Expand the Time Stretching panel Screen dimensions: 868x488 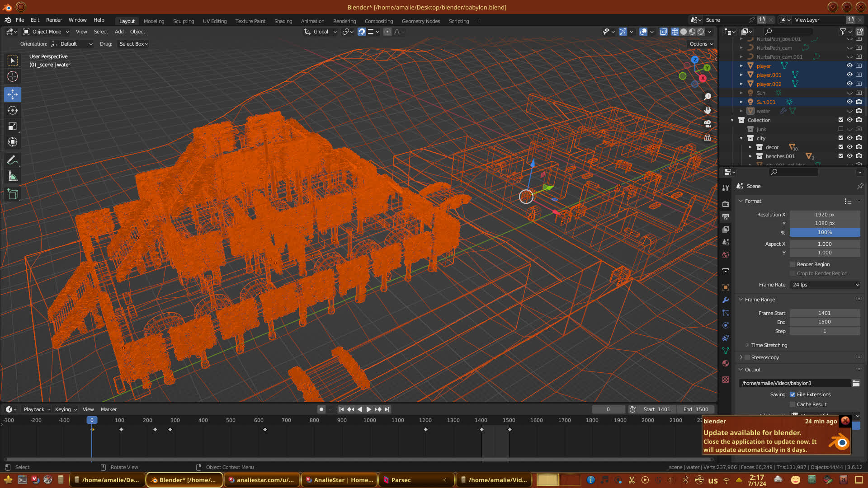(769, 345)
